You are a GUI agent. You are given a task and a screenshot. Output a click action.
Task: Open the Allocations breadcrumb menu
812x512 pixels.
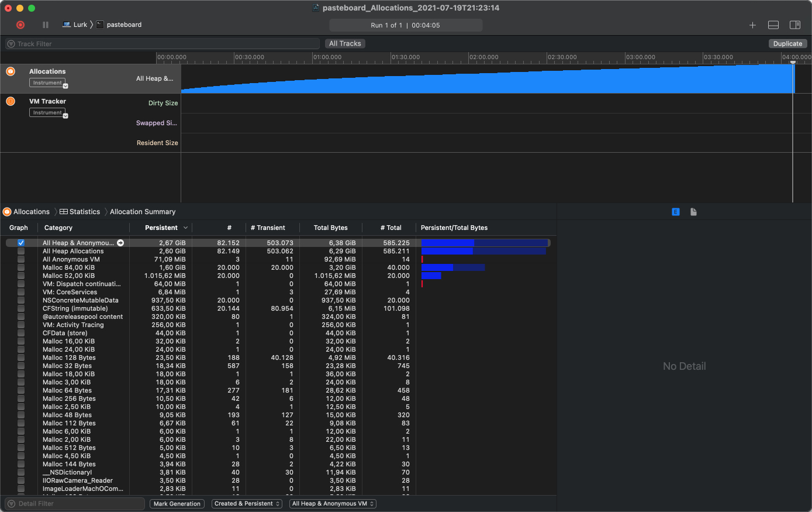(32, 212)
